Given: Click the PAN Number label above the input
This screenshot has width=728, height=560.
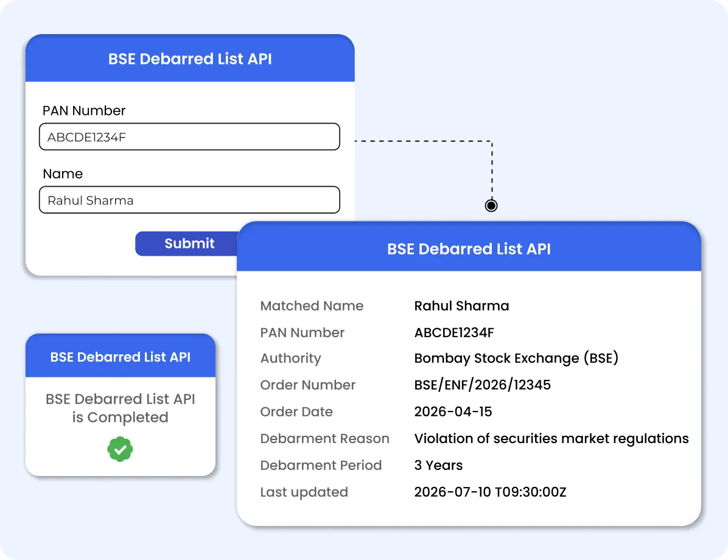Looking at the screenshot, I should click(x=84, y=111).
